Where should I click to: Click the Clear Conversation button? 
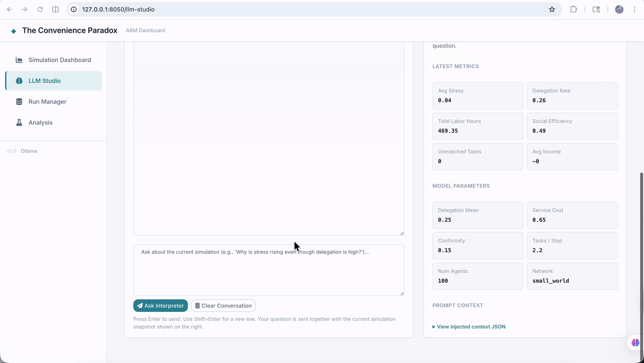tap(223, 306)
